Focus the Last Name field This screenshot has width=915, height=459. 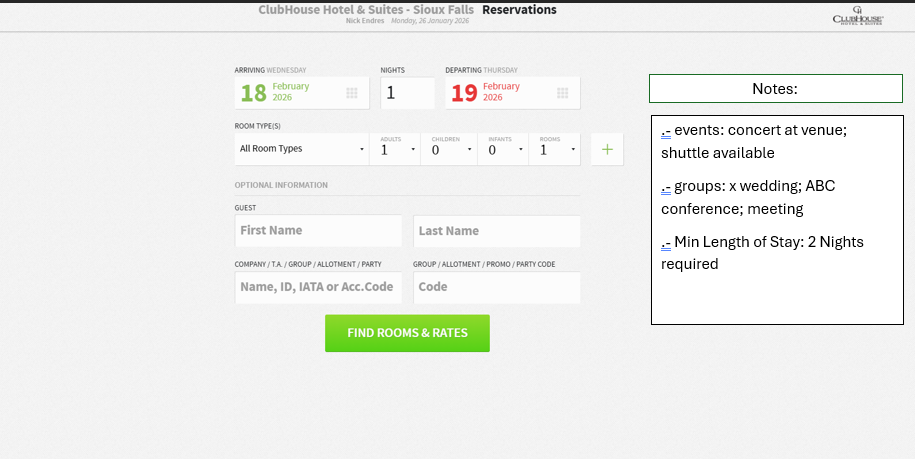tap(497, 230)
